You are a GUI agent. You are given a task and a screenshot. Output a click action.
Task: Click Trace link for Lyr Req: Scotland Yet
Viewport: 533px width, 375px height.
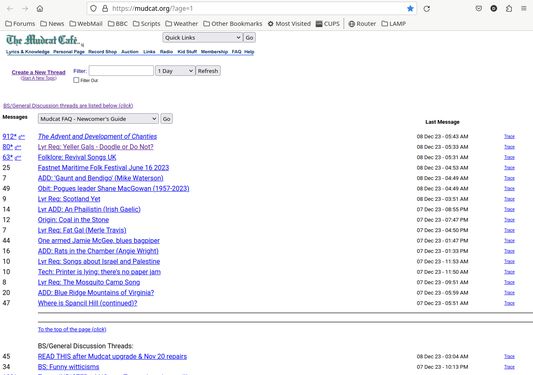point(509,199)
